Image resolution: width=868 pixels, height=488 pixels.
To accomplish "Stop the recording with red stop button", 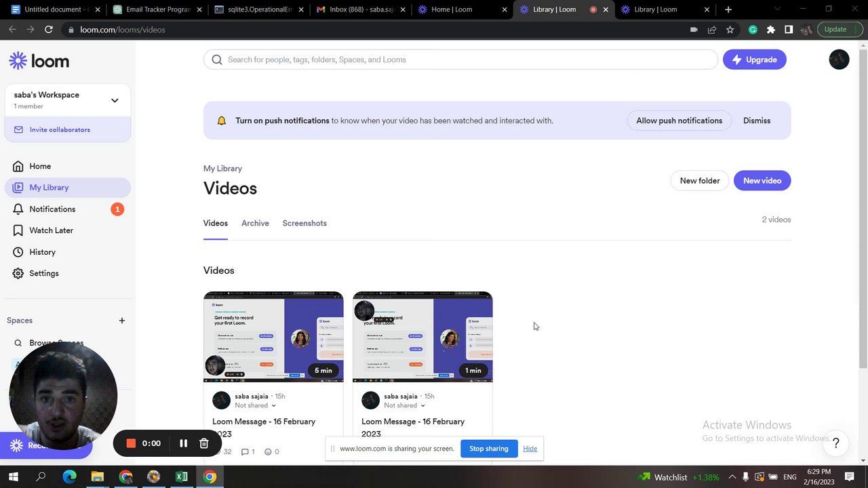I will click(x=131, y=443).
